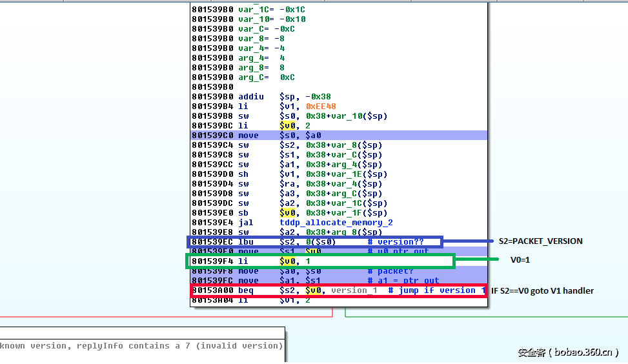This screenshot has height=364, width=628.
Task: Select the arg_C= 0xC definition line
Action: (266, 77)
